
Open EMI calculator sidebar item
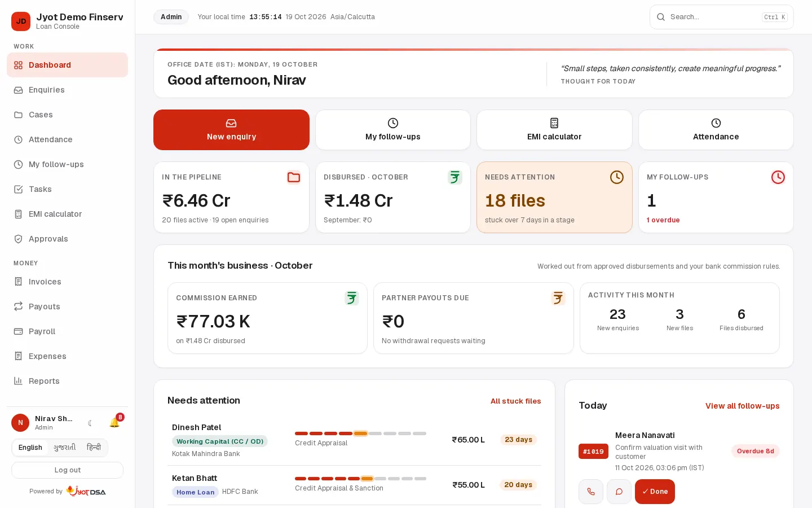(67, 214)
